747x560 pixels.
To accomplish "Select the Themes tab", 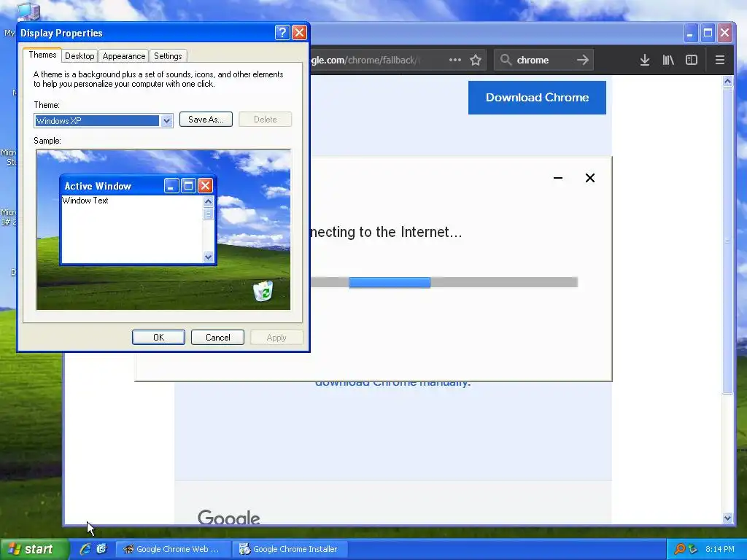I will point(42,55).
